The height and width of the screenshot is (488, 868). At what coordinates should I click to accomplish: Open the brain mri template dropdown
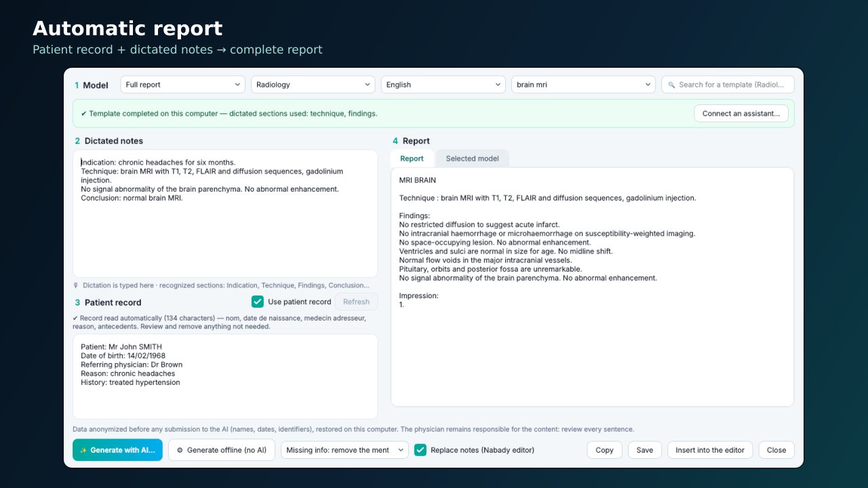pyautogui.click(x=583, y=85)
